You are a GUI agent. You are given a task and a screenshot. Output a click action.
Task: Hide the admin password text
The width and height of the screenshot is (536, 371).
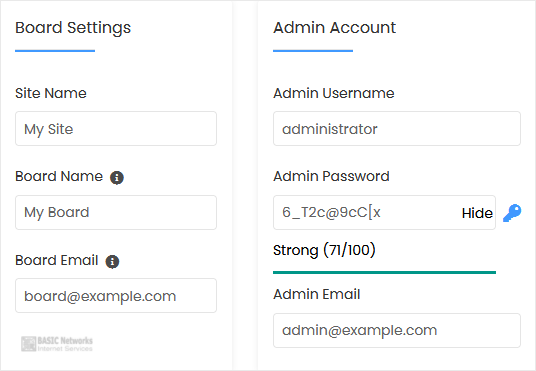(477, 213)
